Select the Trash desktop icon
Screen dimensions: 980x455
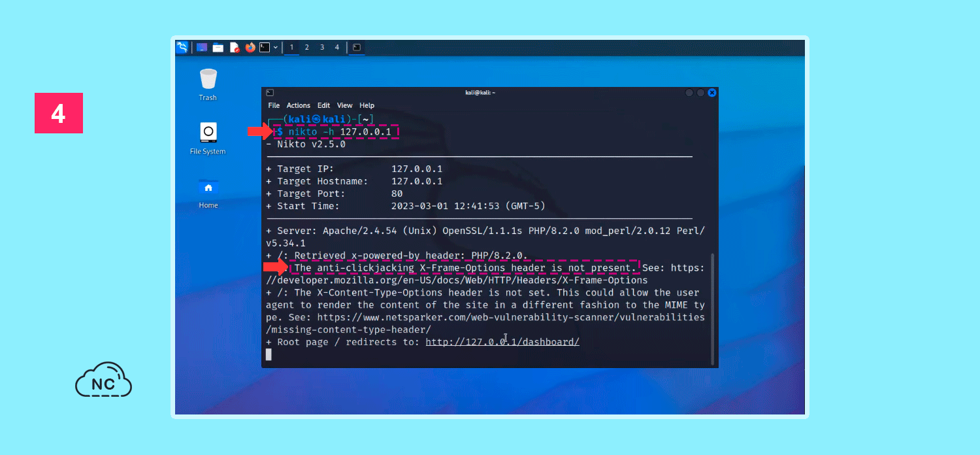208,85
